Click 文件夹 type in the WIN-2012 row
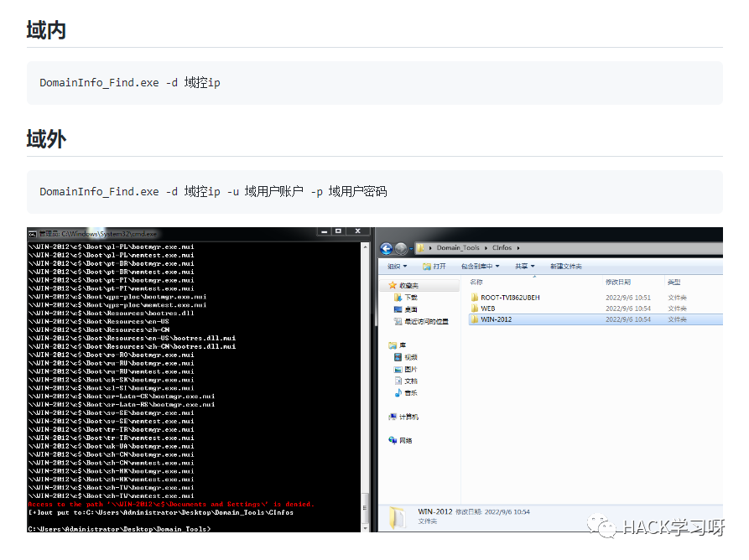The height and width of the screenshot is (560, 749). (x=677, y=319)
